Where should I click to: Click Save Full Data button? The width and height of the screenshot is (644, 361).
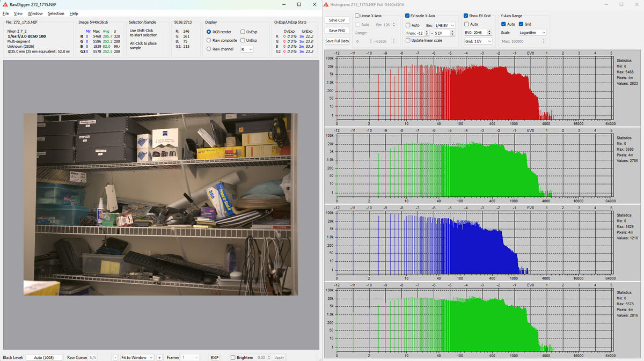(337, 41)
